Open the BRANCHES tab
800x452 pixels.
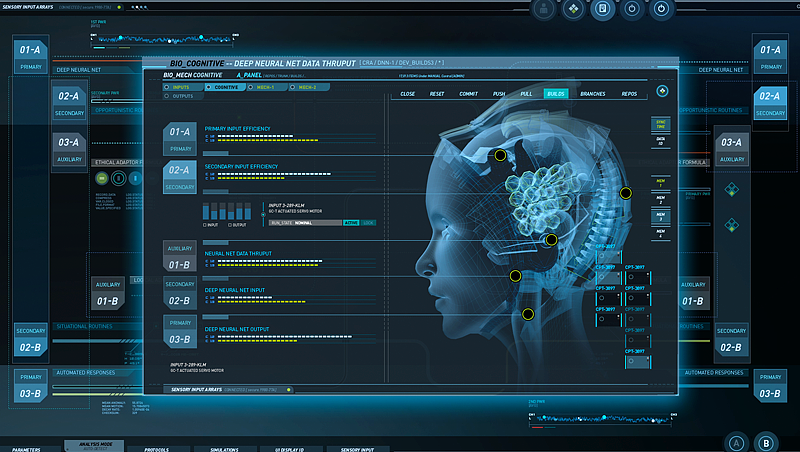tap(592, 93)
